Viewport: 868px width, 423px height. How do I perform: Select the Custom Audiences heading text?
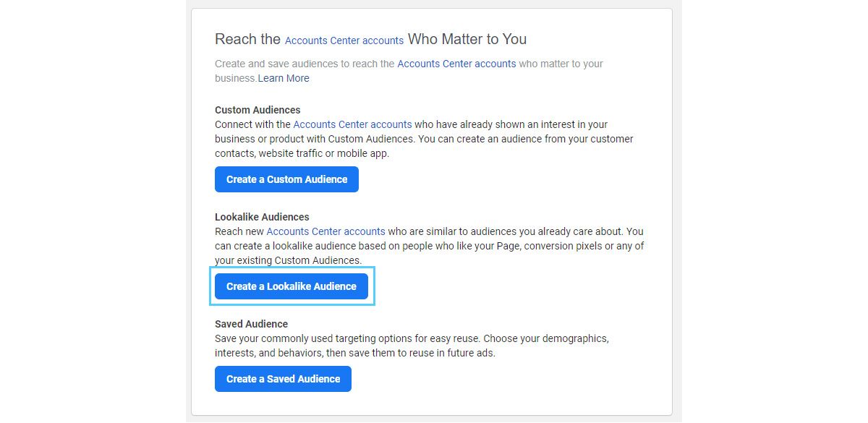point(258,110)
